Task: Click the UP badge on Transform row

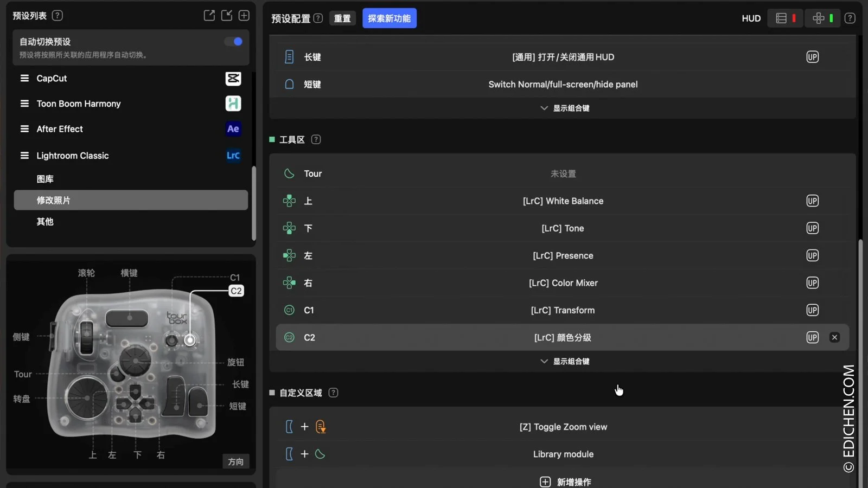Action: click(x=812, y=310)
